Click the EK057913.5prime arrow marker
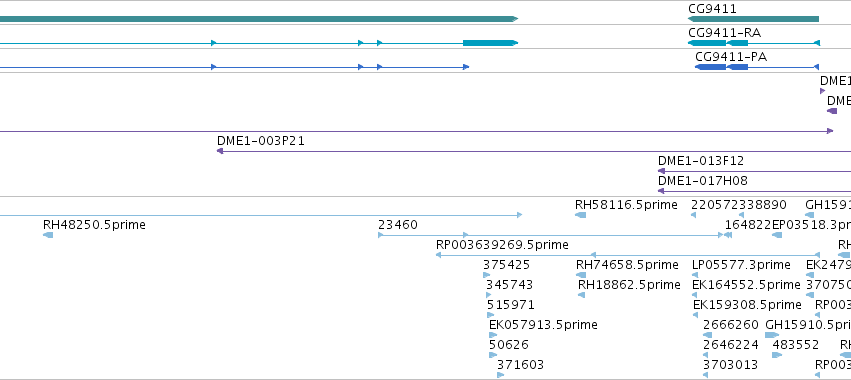851x380 pixels. 493,335
